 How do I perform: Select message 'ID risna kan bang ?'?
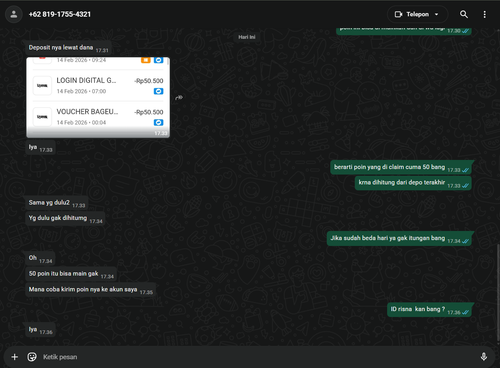point(430,310)
